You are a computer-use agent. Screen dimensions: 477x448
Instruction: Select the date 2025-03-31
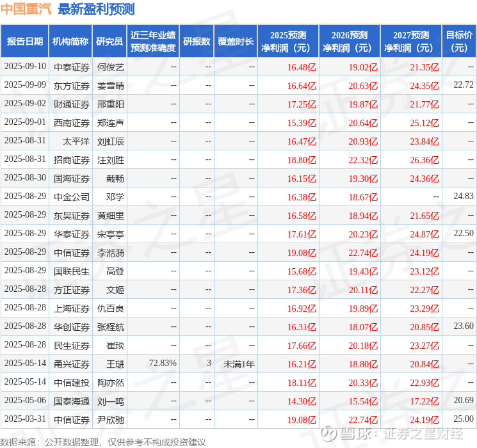25,419
